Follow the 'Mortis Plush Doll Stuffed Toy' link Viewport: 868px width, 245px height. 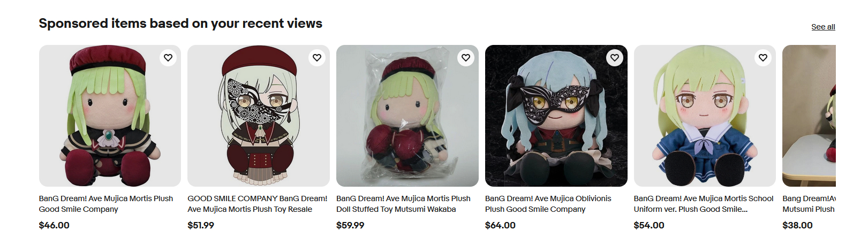pyautogui.click(x=403, y=204)
